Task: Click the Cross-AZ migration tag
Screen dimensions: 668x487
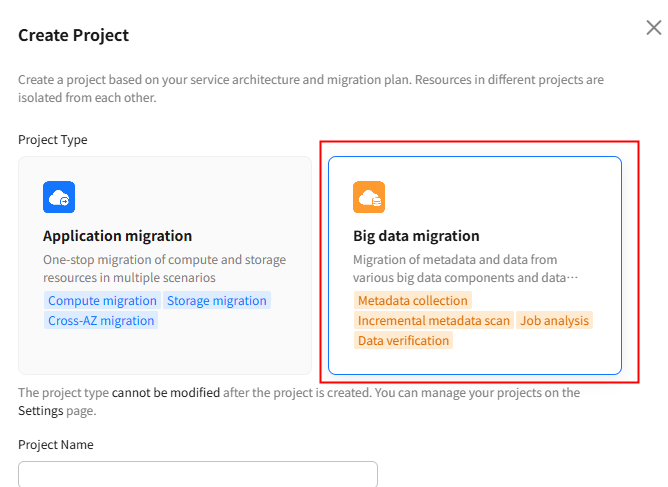Action: click(101, 320)
